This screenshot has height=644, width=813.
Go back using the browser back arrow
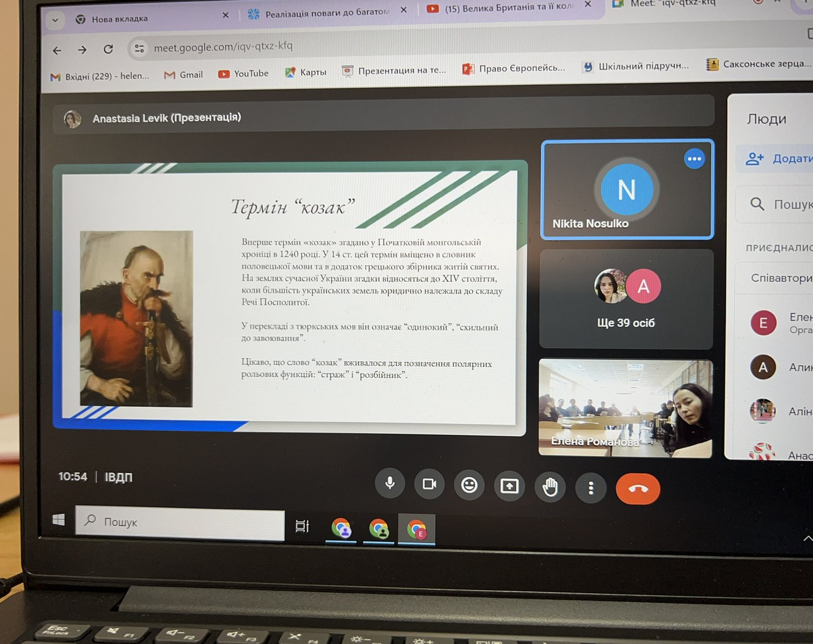(x=57, y=50)
